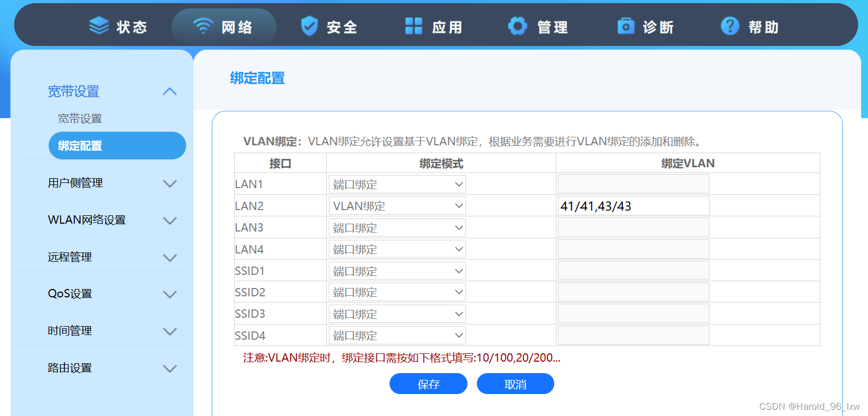
Task: Click LAN1 bound VLAN input field
Action: click(x=634, y=184)
